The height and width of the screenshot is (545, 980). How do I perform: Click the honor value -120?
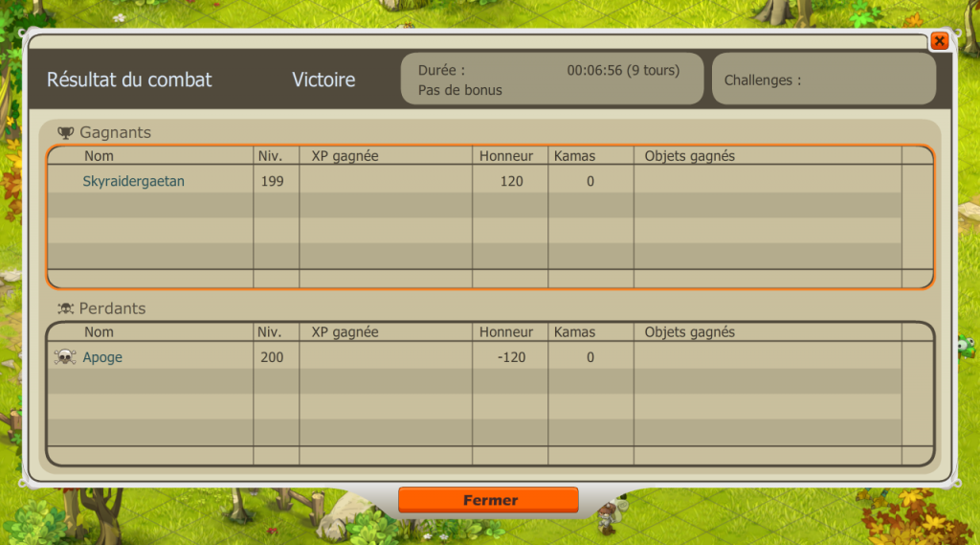point(511,357)
